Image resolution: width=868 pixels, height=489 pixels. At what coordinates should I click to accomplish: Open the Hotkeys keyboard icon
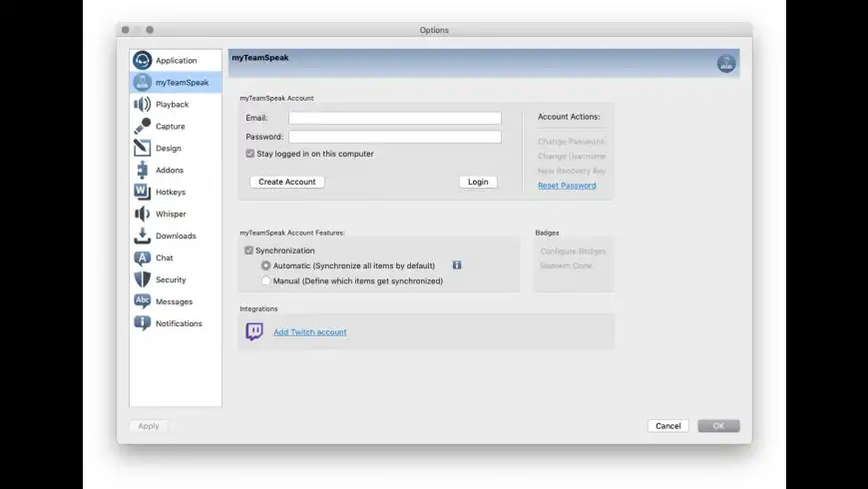pos(143,192)
